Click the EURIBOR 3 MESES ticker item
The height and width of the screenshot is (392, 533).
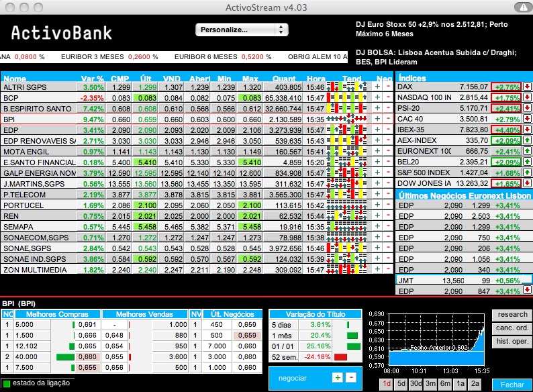pyautogui.click(x=109, y=57)
